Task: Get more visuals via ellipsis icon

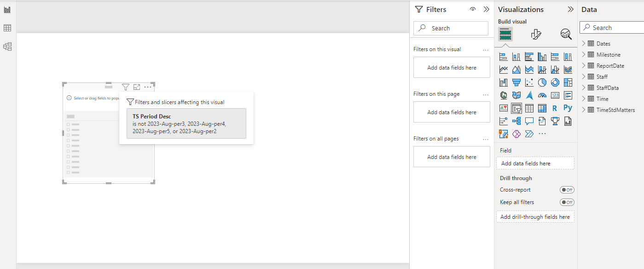Action: pos(542,134)
